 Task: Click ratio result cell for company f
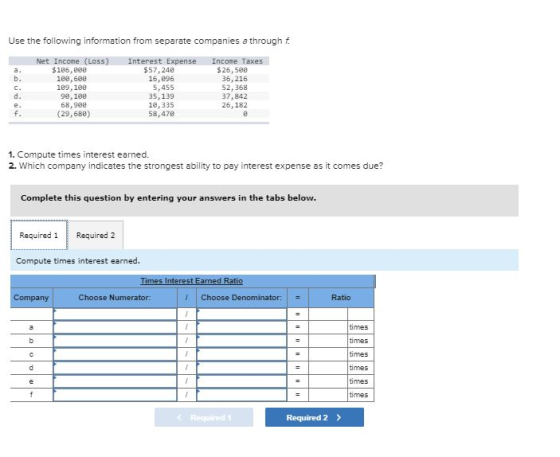coord(328,395)
